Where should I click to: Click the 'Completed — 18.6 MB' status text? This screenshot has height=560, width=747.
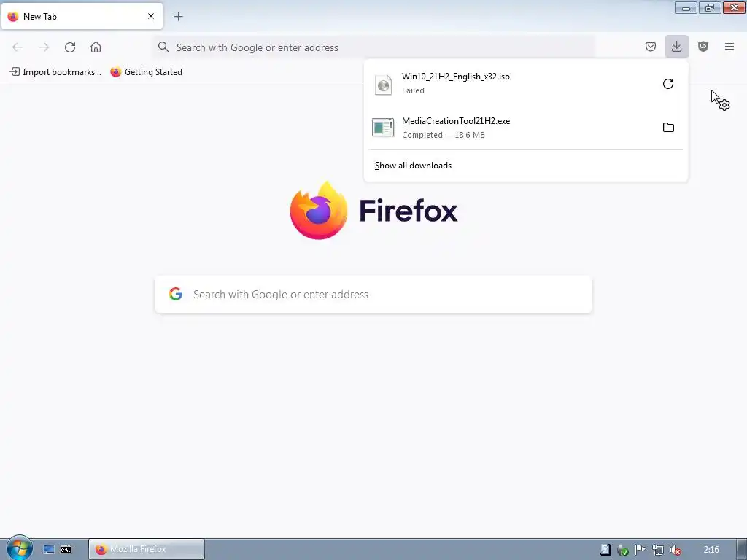pos(444,135)
